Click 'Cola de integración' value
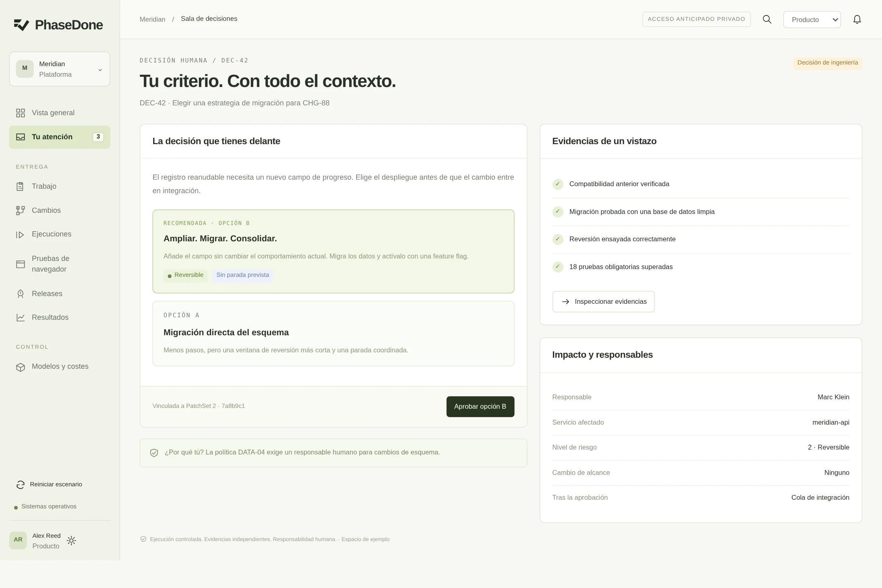882x588 pixels. 820,498
